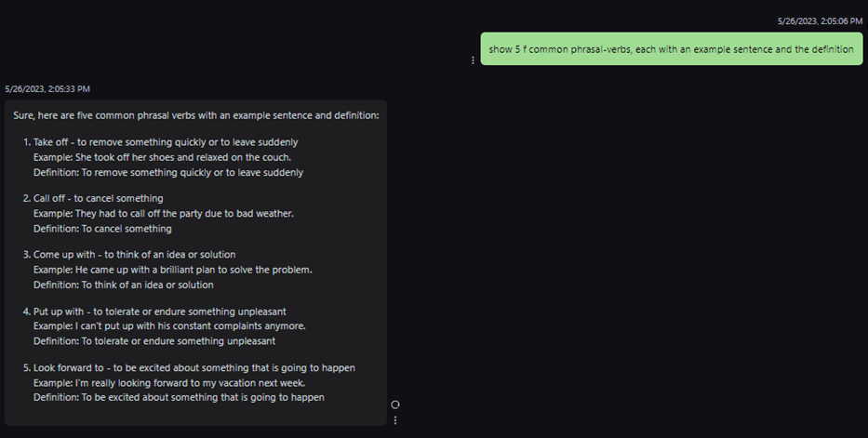
Task: Click 'Definition: To cancel something' line
Action: 102,228
